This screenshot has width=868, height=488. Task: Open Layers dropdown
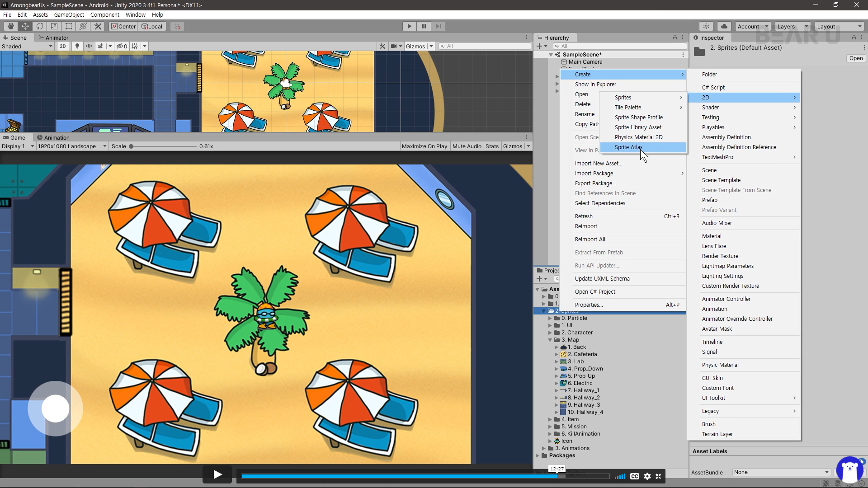[793, 26]
